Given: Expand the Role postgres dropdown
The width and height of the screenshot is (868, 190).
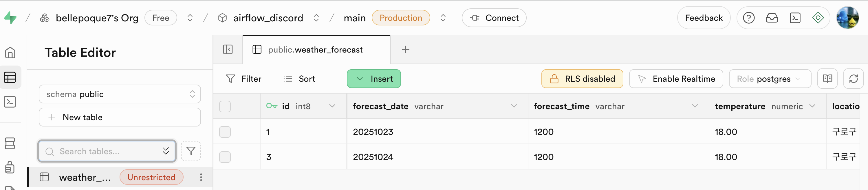Looking at the screenshot, I should (x=770, y=79).
